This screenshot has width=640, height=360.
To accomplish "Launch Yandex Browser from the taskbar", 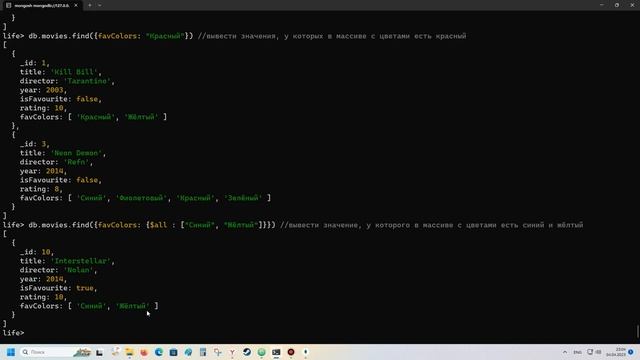I will 232,352.
